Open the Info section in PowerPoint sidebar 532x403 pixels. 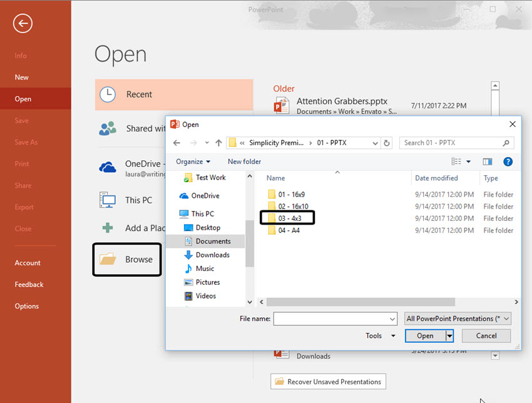pyautogui.click(x=21, y=56)
